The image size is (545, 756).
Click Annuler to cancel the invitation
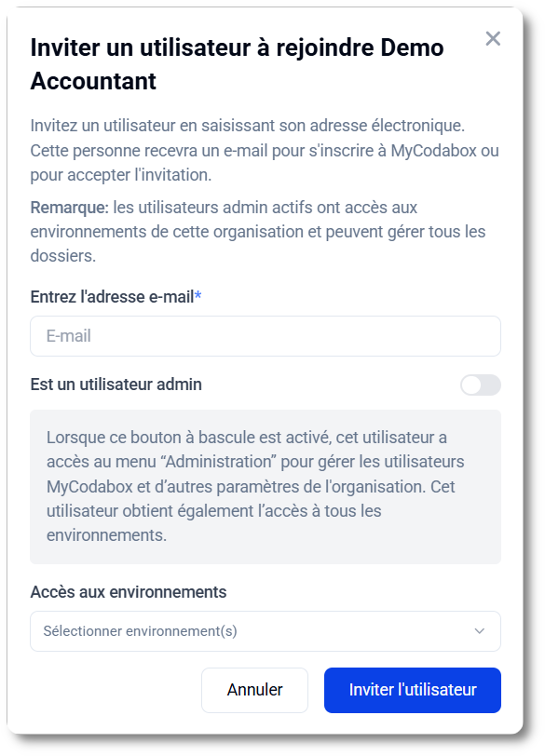pos(254,690)
